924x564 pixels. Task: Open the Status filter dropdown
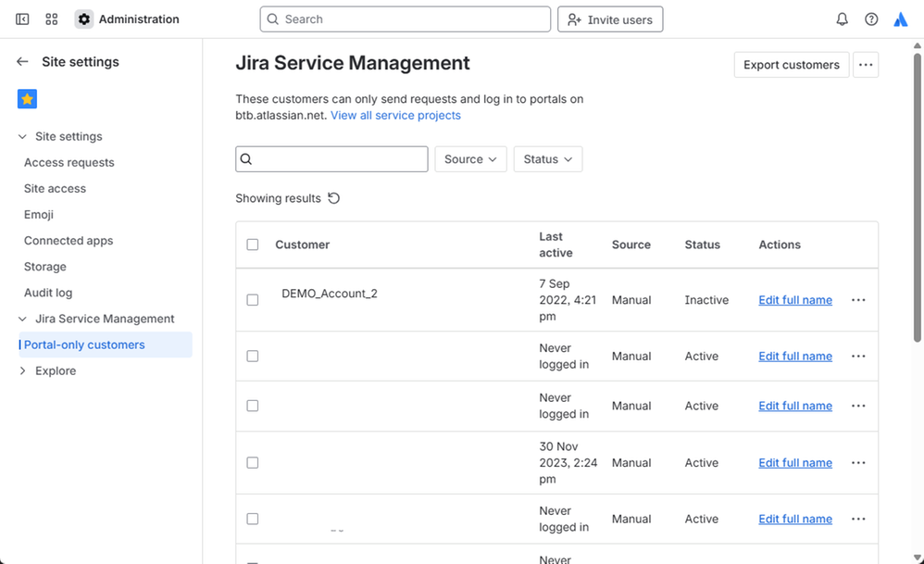tap(547, 159)
